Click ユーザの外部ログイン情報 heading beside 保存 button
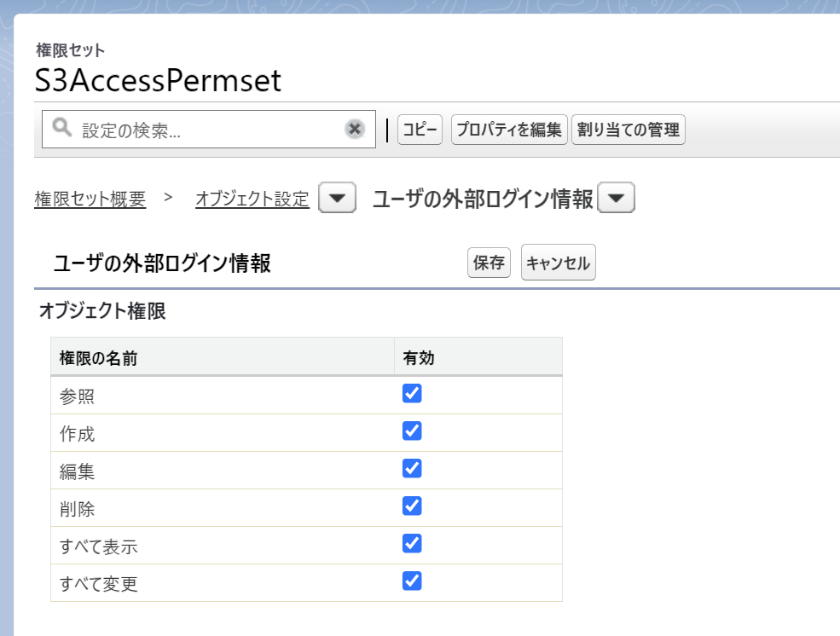The width and height of the screenshot is (840, 636). click(162, 263)
